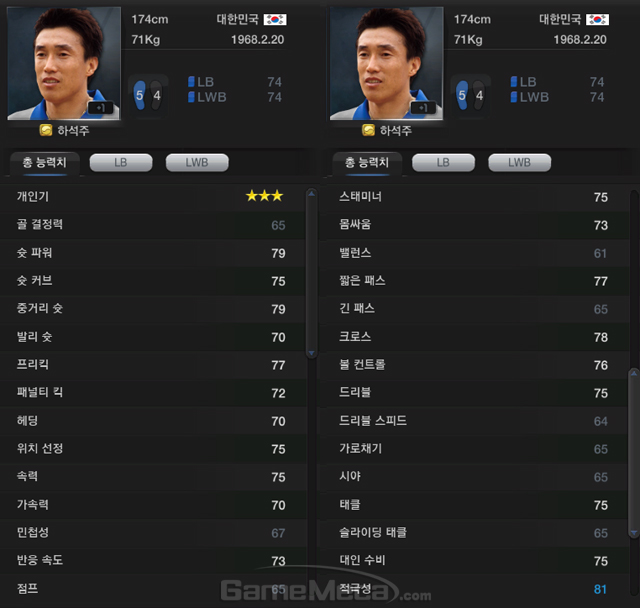This screenshot has height=608, width=640.
Task: Click the +1 badge on left player portrait
Action: click(x=100, y=108)
